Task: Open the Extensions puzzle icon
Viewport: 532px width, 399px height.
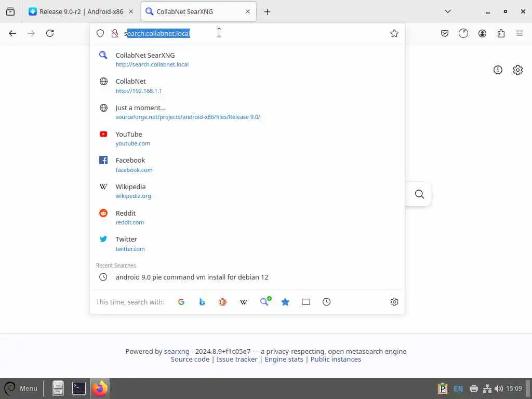Action: pos(501,33)
